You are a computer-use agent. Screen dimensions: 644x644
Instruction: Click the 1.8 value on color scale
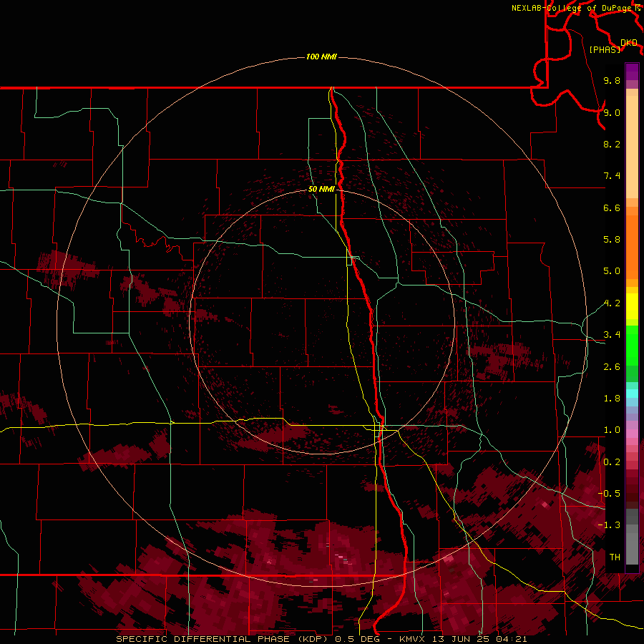(612, 399)
